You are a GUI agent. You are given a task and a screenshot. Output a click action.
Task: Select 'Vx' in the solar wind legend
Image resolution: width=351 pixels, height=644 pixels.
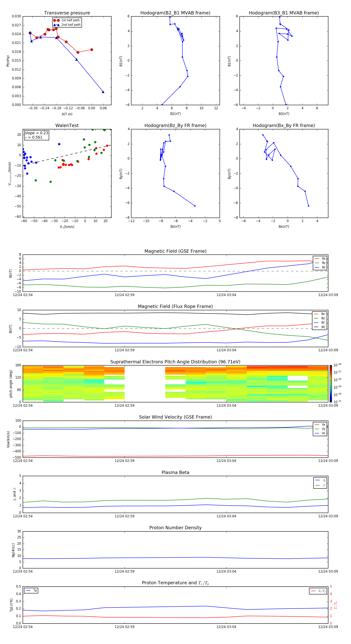pos(320,424)
